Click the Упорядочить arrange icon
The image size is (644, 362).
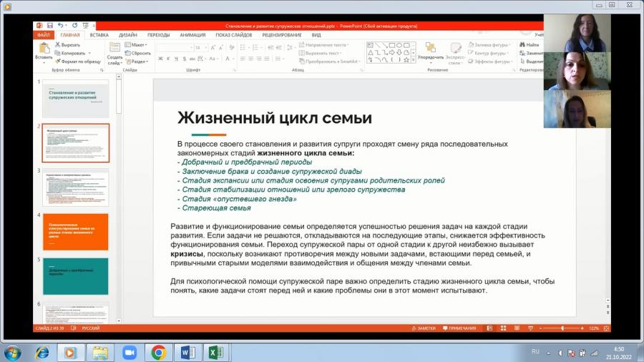pyautogui.click(x=430, y=48)
